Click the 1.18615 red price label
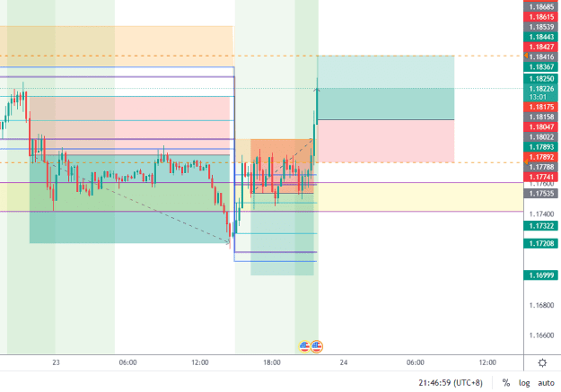 [541, 17]
